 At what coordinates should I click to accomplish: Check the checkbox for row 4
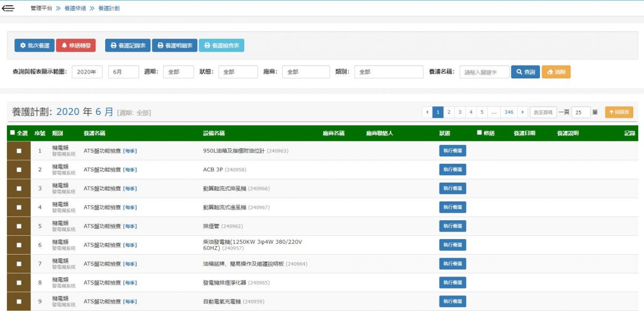click(x=19, y=207)
